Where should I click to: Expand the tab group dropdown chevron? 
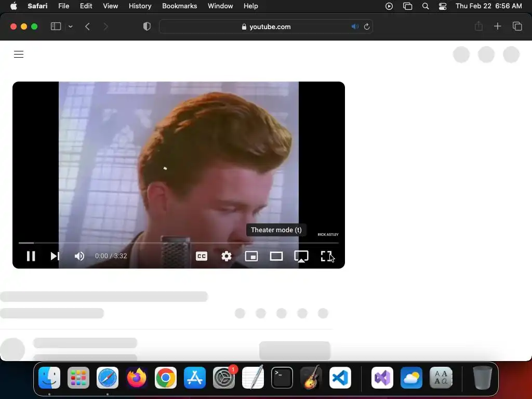tap(70, 26)
